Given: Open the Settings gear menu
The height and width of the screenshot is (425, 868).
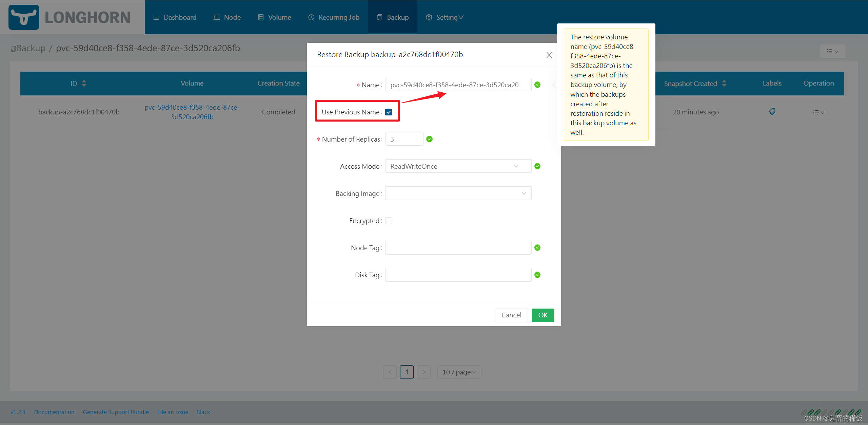Looking at the screenshot, I should (x=446, y=17).
